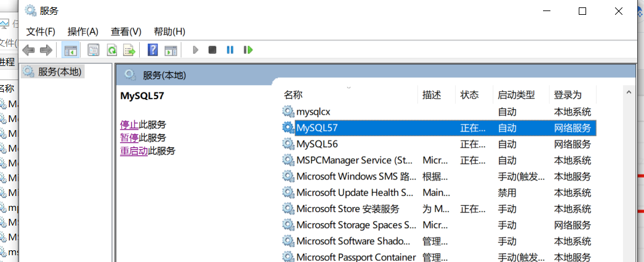Click 重启动 link to restart the service
Image resolution: width=644 pixels, height=262 pixels.
(134, 151)
